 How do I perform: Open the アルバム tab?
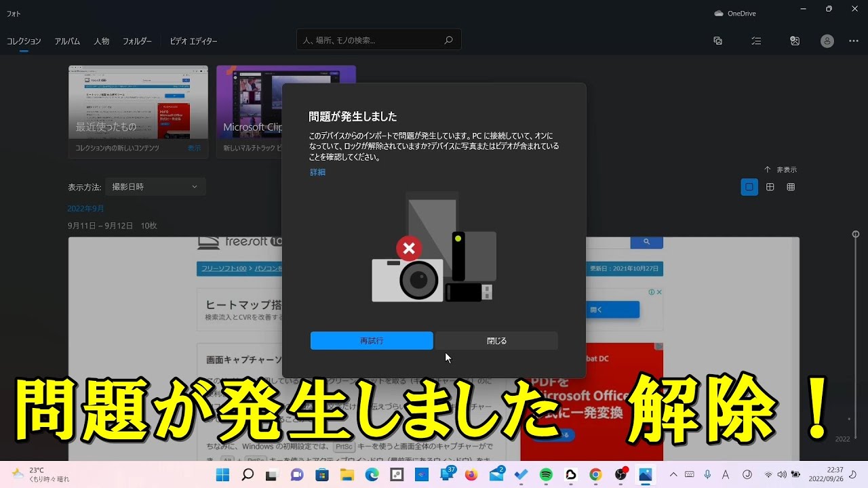click(x=67, y=41)
